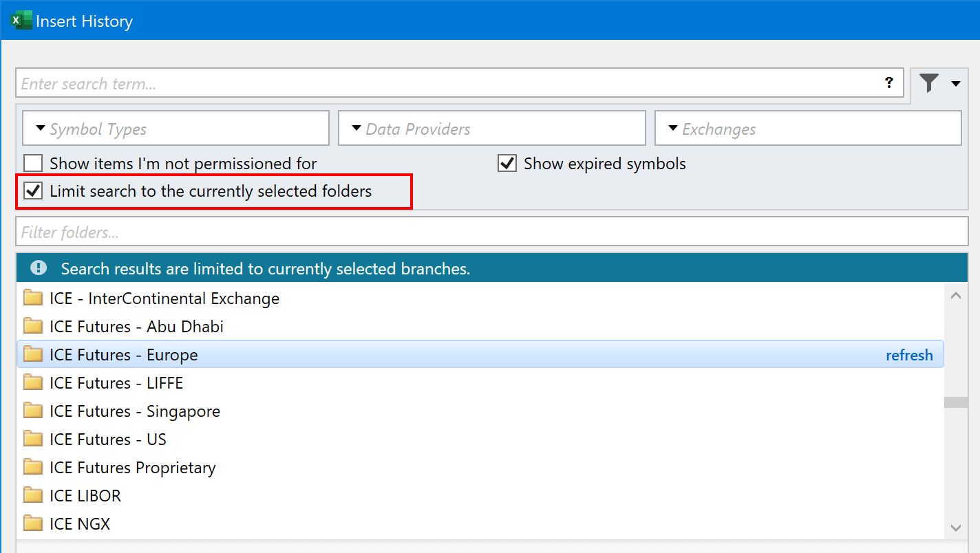980x553 pixels.
Task: Uncheck Show expired symbols
Action: point(507,164)
